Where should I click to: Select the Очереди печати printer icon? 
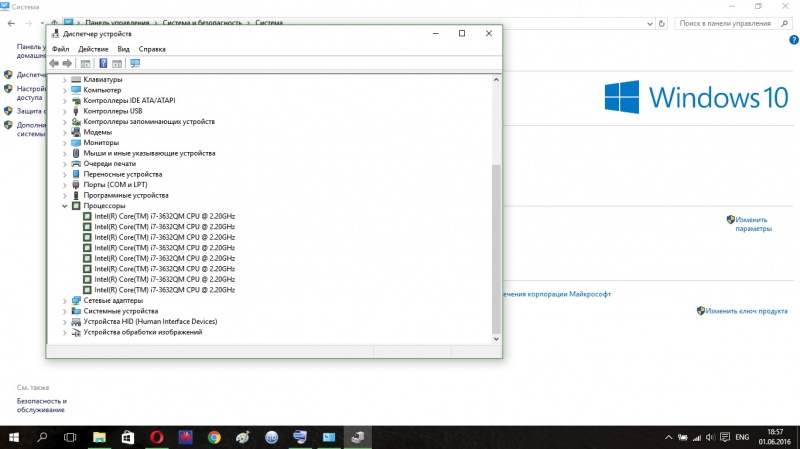[x=76, y=163]
